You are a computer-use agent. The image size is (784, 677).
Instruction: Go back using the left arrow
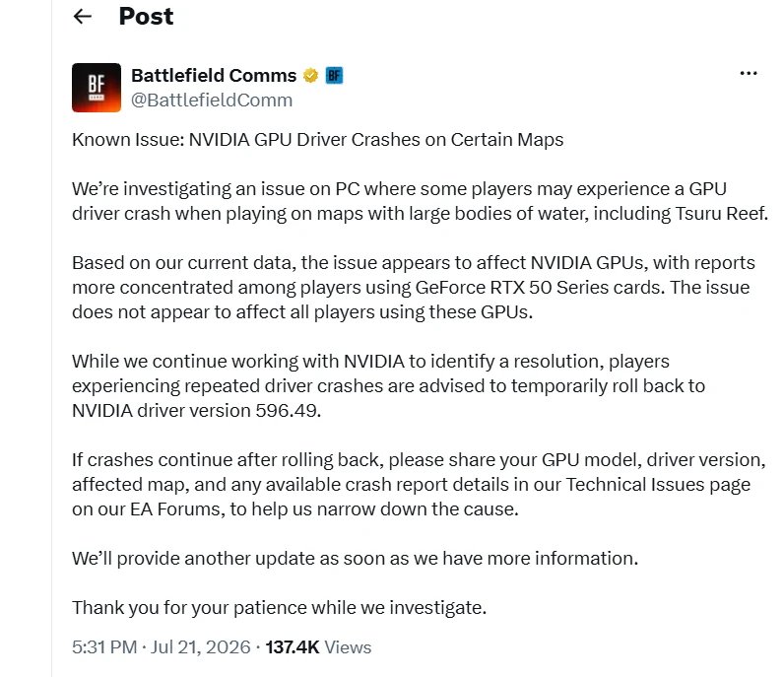click(83, 17)
